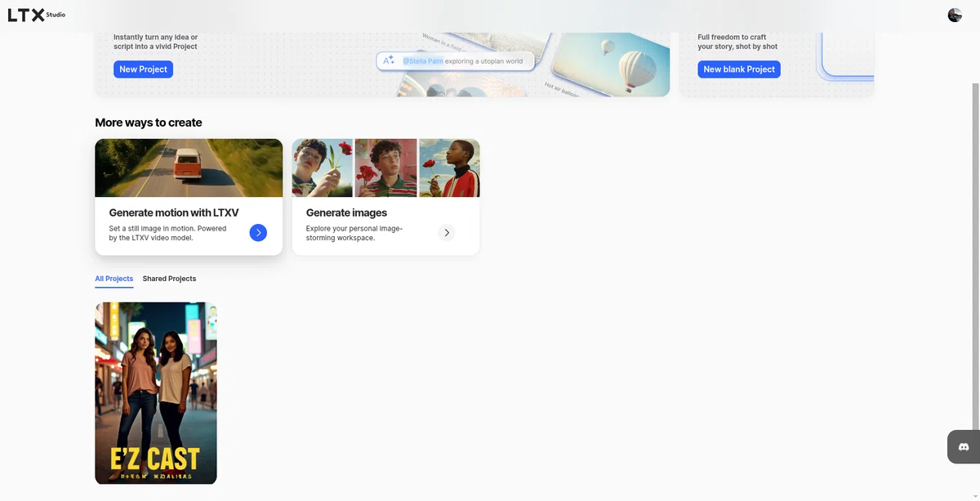
Task: Click the orange van road image
Action: 189,168
